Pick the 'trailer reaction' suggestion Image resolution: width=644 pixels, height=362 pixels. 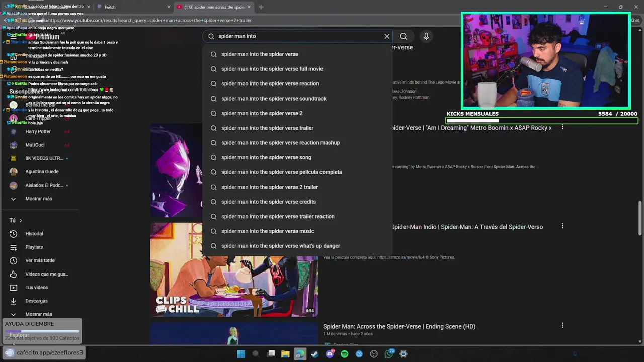(x=297, y=216)
